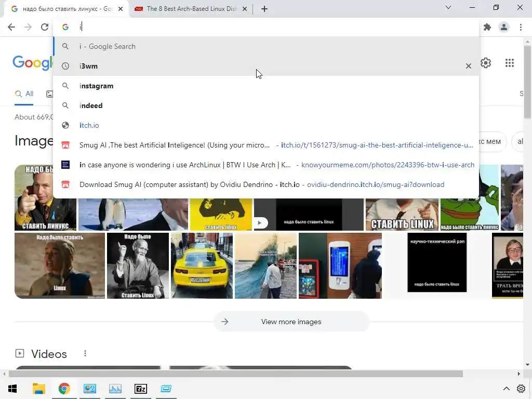This screenshot has height=399, width=532.
Task: Open the Download Smug AI suggestion
Action: [x=266, y=184]
